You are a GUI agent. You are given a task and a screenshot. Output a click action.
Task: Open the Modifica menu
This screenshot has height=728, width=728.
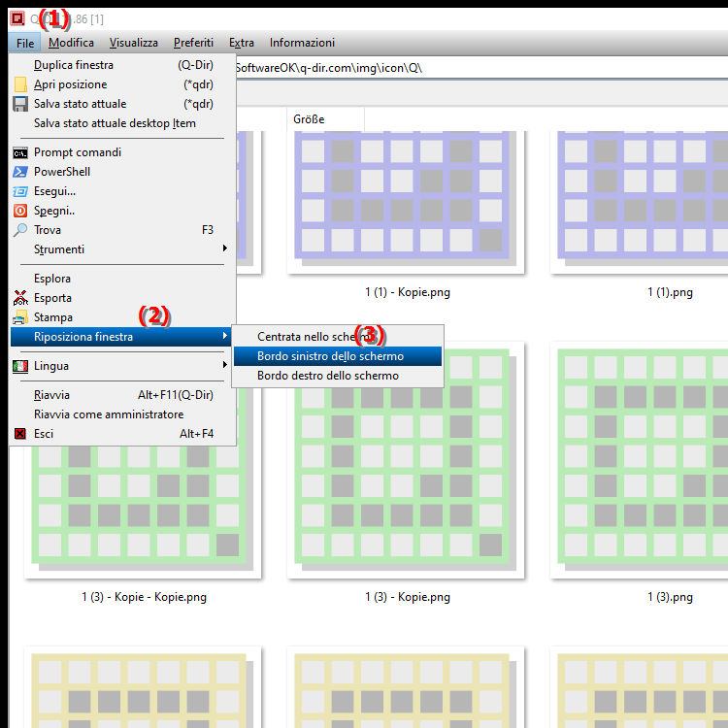[x=71, y=43]
